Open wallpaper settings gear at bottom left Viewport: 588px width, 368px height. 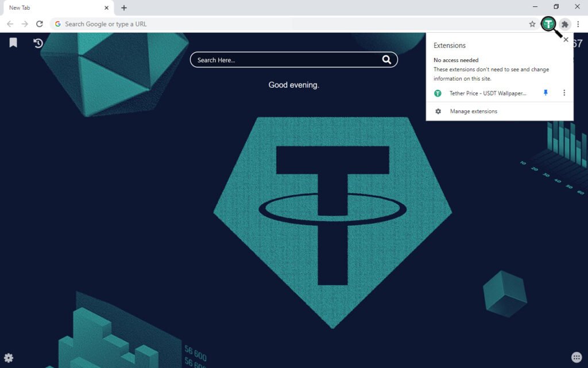click(9, 358)
